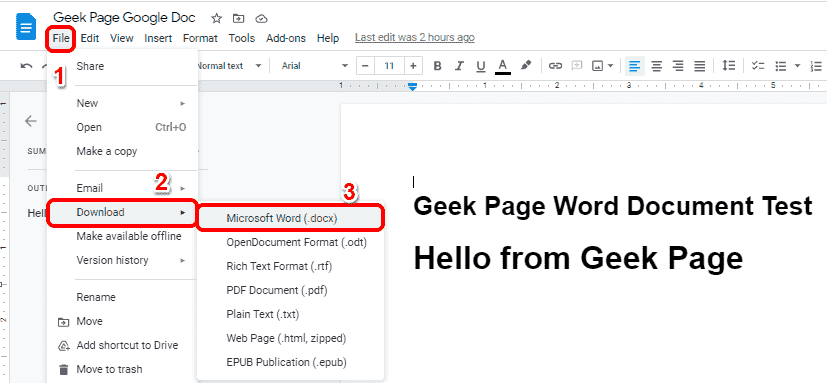Image resolution: width=827 pixels, height=383 pixels.
Task: Choose Share from the File menu
Action: coord(122,66)
